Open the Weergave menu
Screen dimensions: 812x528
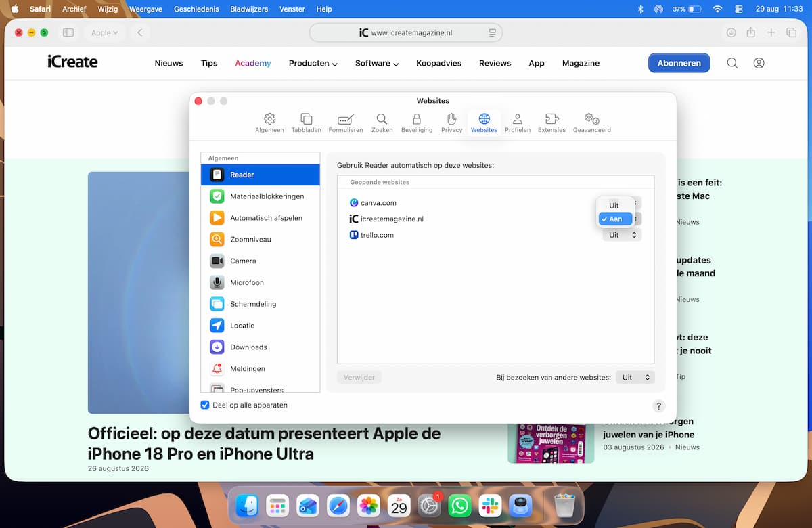click(145, 9)
